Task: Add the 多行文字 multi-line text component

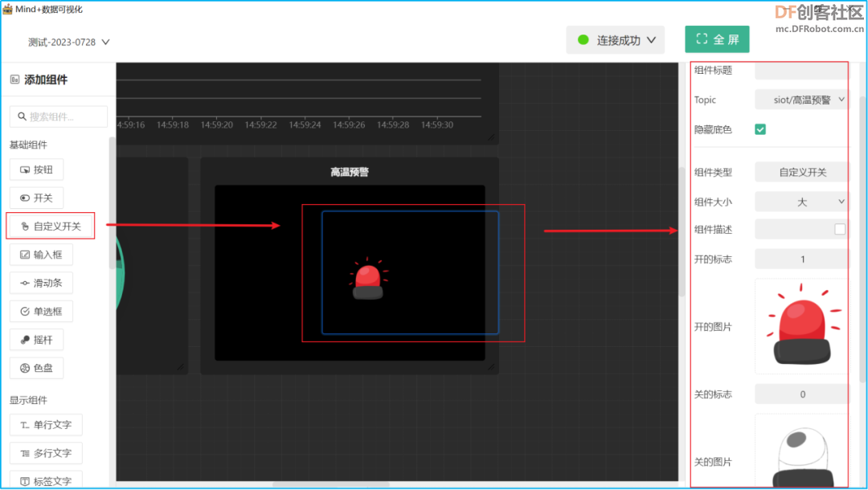Action: (46, 453)
